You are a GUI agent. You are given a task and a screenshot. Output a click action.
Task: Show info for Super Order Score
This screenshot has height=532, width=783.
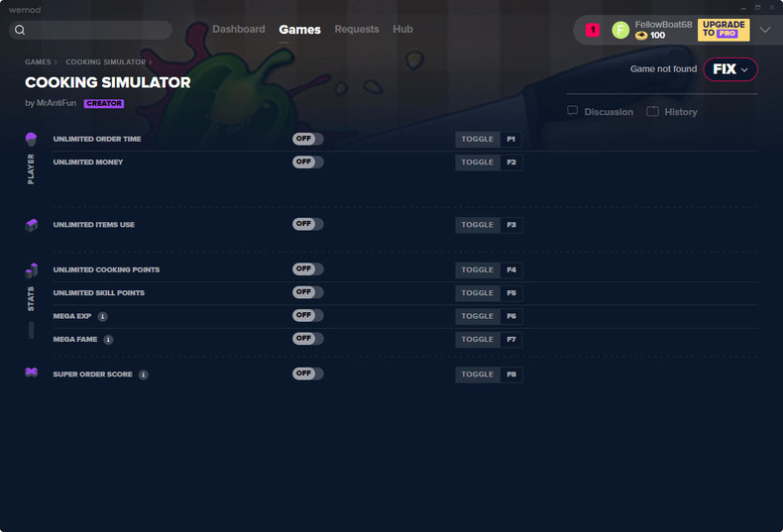coord(144,374)
